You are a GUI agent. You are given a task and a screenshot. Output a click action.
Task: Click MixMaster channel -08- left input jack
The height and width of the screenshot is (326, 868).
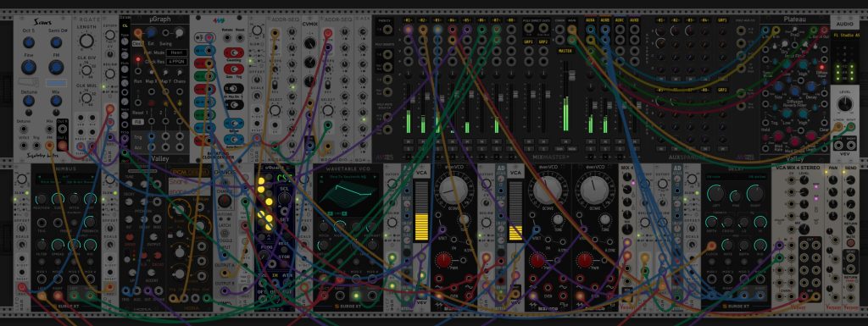[511, 30]
